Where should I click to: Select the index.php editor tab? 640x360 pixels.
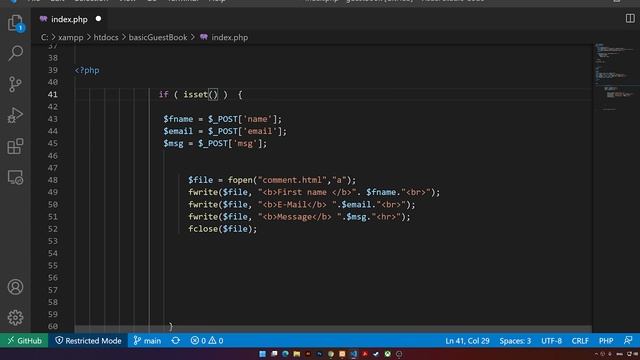(x=70, y=19)
